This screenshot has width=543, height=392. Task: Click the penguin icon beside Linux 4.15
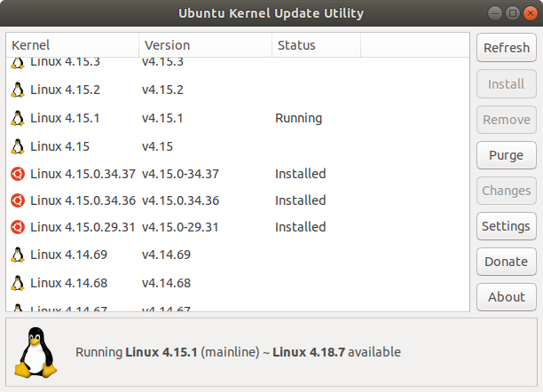tap(18, 146)
